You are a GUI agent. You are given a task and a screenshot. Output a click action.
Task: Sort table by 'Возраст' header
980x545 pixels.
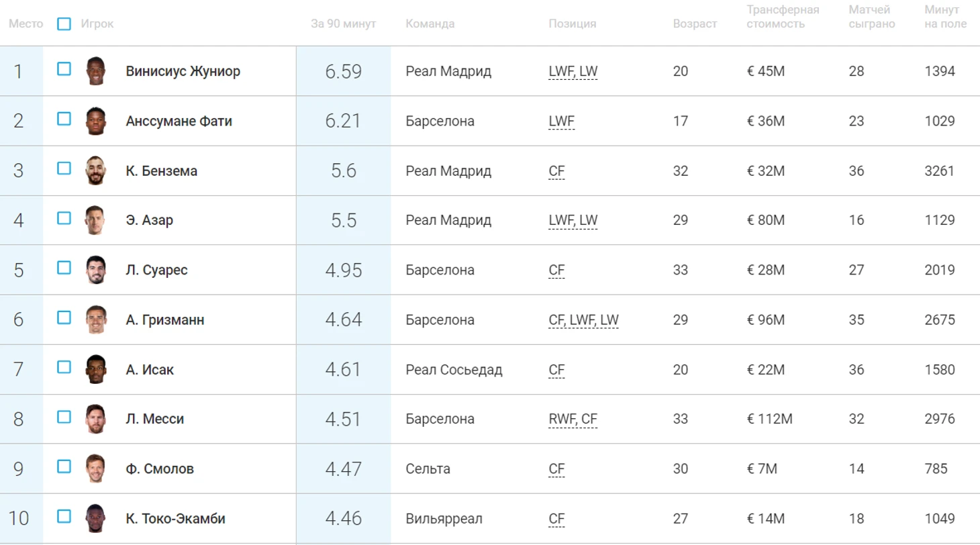[x=695, y=24]
